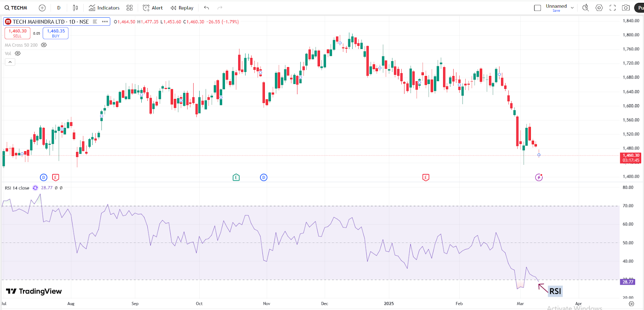Click the 2025 label on time axis
The image size is (644, 310).
coord(389,304)
